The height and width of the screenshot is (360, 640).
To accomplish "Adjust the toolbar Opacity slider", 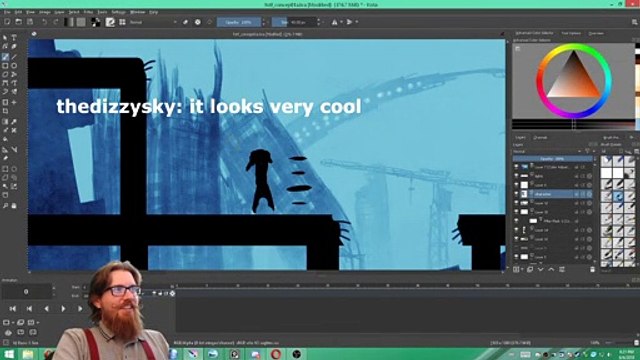I will [239, 22].
